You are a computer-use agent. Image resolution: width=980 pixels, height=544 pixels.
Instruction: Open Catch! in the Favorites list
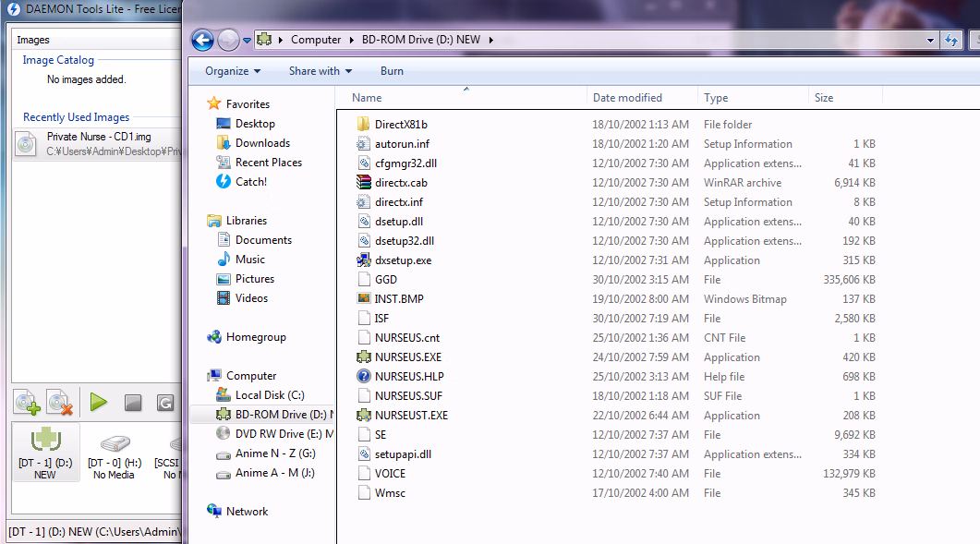click(250, 181)
